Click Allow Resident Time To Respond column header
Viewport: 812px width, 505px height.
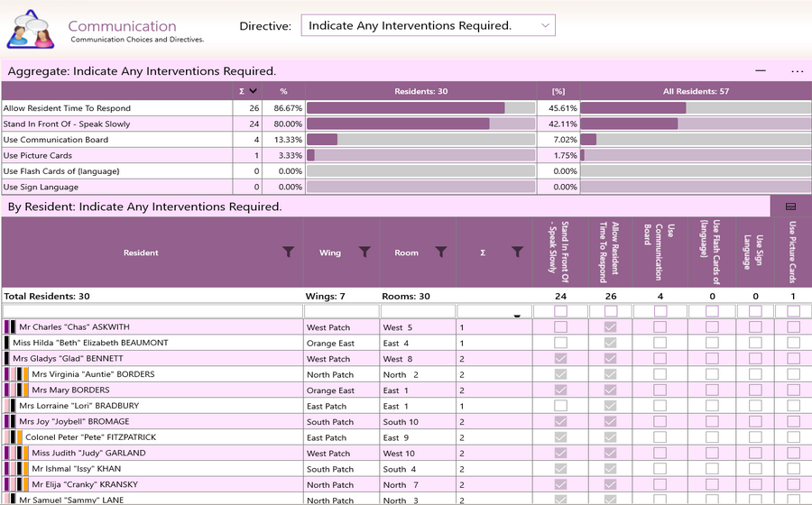(610, 252)
